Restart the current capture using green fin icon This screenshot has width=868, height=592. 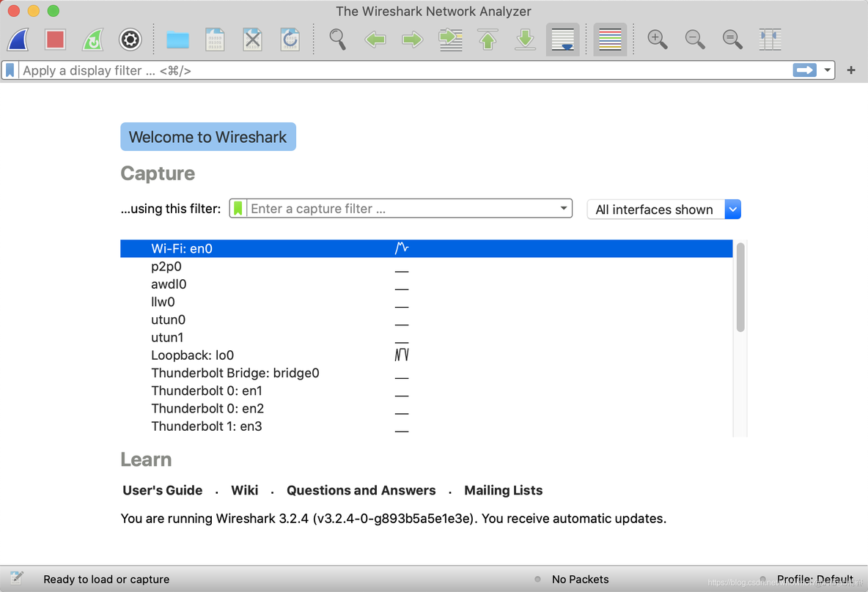pyautogui.click(x=92, y=40)
